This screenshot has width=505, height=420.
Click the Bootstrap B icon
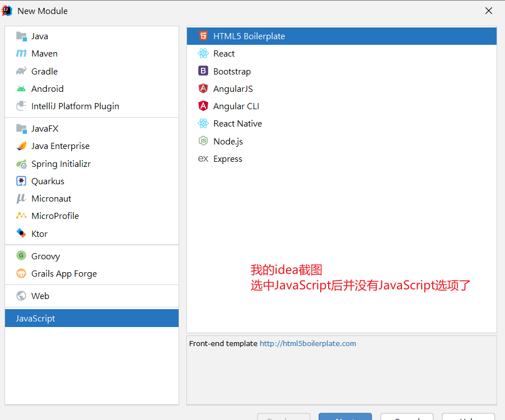click(x=203, y=71)
